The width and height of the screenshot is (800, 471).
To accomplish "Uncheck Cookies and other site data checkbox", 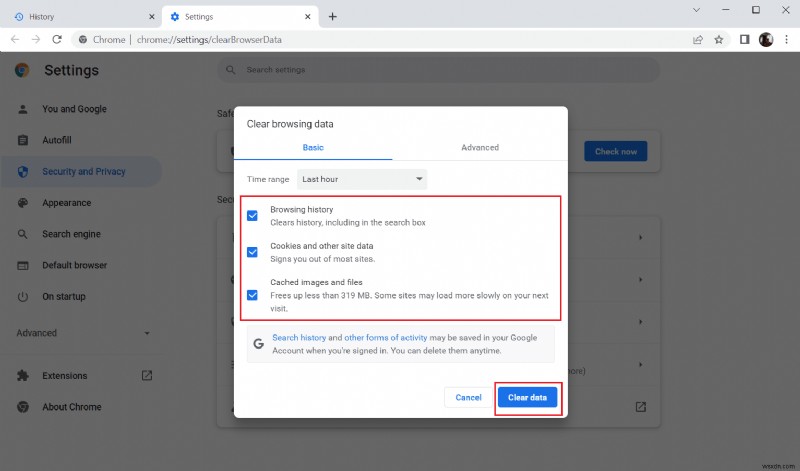I will [252, 252].
